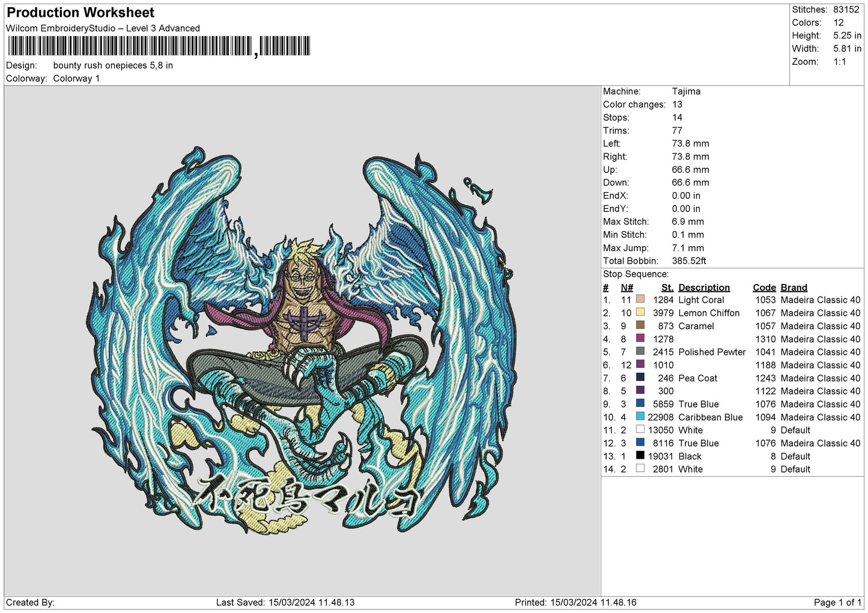Click the Polished Pewter color swatch

pyautogui.click(x=640, y=352)
